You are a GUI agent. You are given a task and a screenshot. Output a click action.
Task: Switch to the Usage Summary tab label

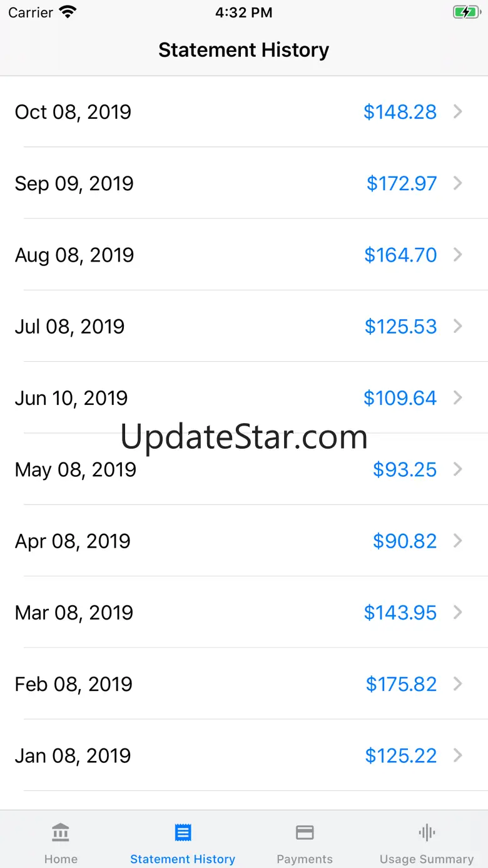(x=427, y=859)
